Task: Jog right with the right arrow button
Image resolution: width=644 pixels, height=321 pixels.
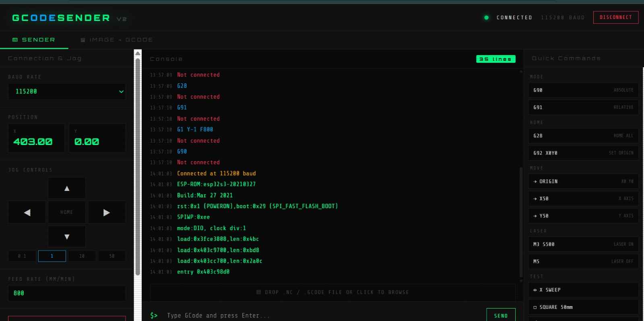Action: pos(107,212)
